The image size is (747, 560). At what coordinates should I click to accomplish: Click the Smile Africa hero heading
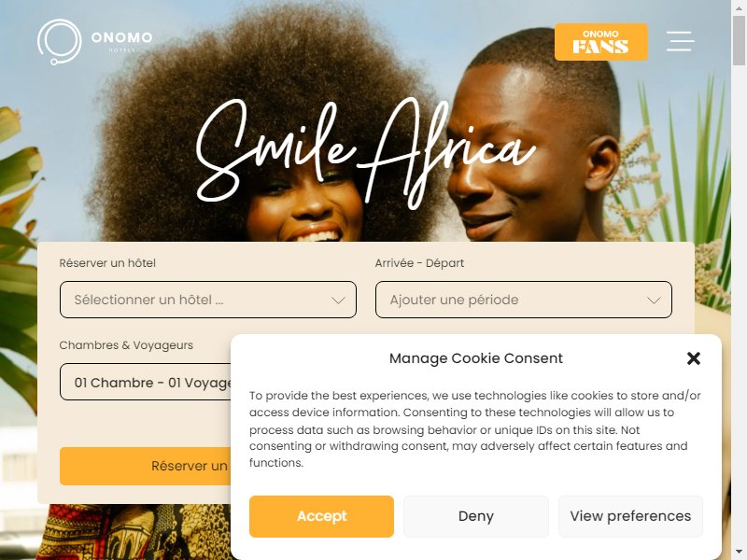(x=366, y=154)
